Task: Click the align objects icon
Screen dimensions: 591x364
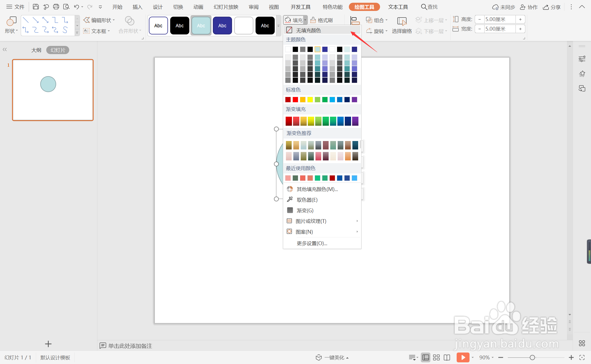Action: [355, 21]
